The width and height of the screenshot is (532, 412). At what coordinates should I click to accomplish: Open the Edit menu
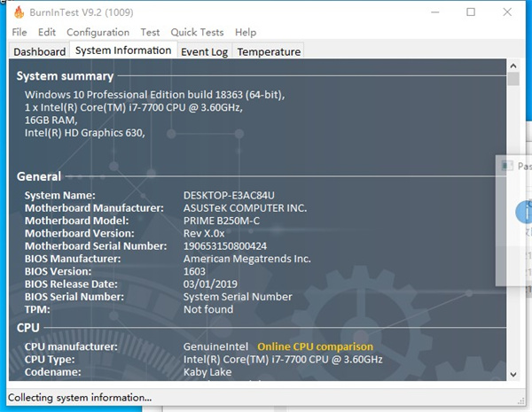coord(47,32)
